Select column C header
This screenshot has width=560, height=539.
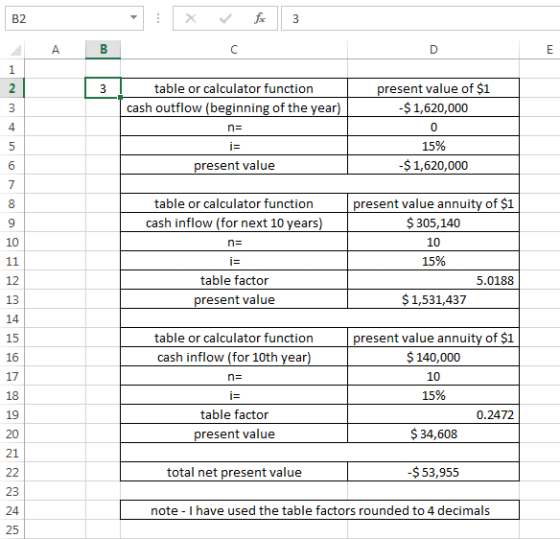click(234, 50)
